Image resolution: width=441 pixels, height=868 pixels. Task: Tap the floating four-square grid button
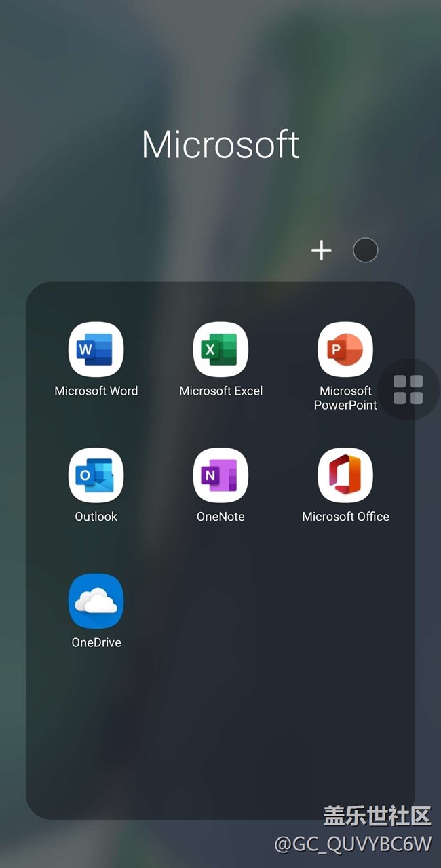coord(408,390)
